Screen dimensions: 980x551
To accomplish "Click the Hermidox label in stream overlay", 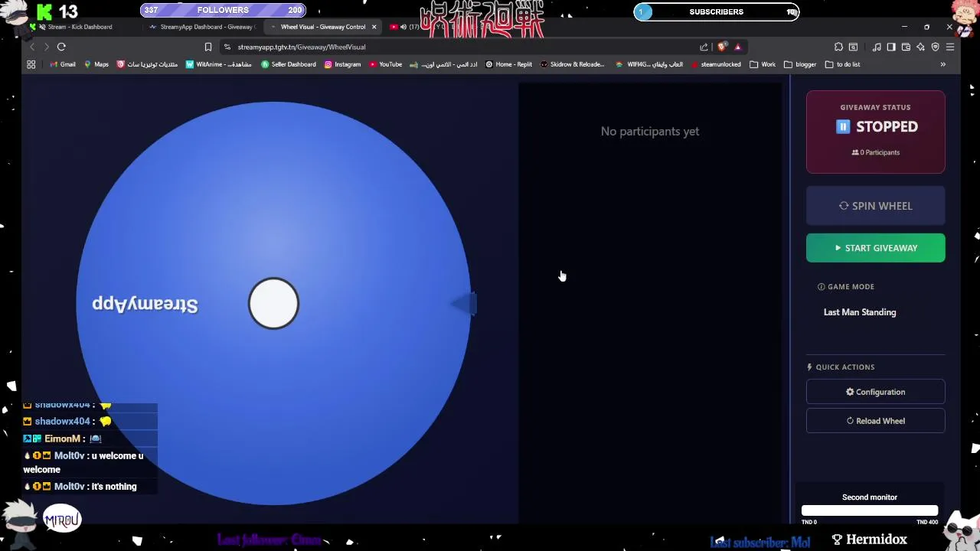I will pyautogui.click(x=870, y=540).
